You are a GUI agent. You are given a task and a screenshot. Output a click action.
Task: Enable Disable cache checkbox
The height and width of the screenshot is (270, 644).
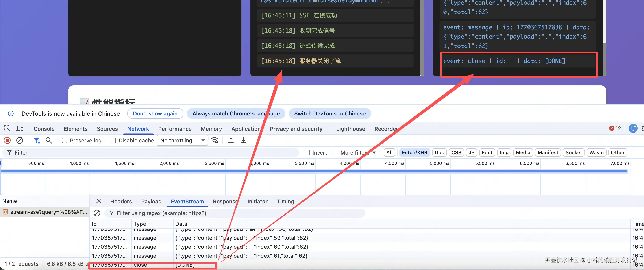113,141
